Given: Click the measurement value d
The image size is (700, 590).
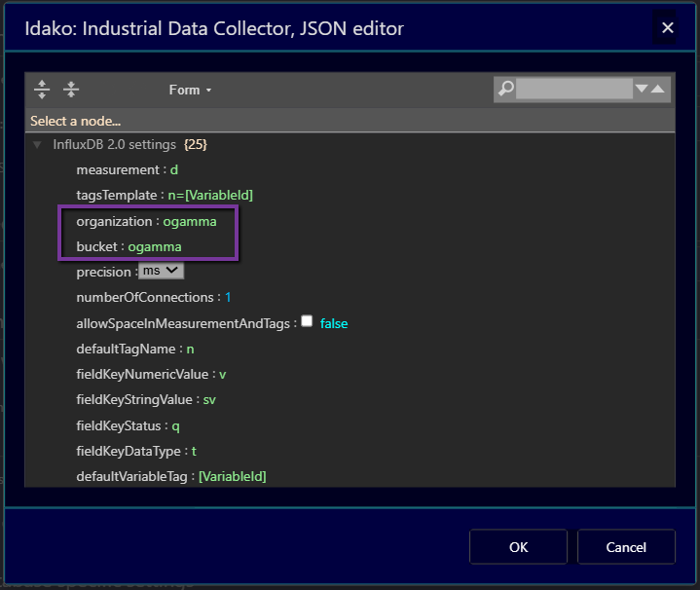Looking at the screenshot, I should (x=174, y=170).
